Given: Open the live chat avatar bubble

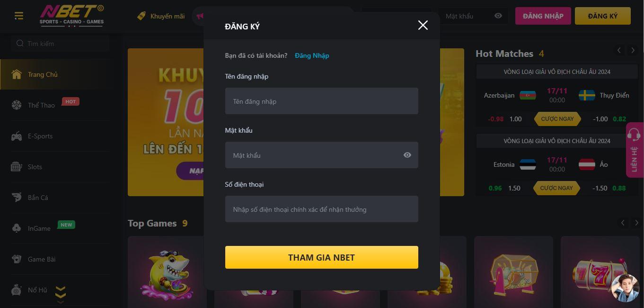Looking at the screenshot, I should [626, 288].
